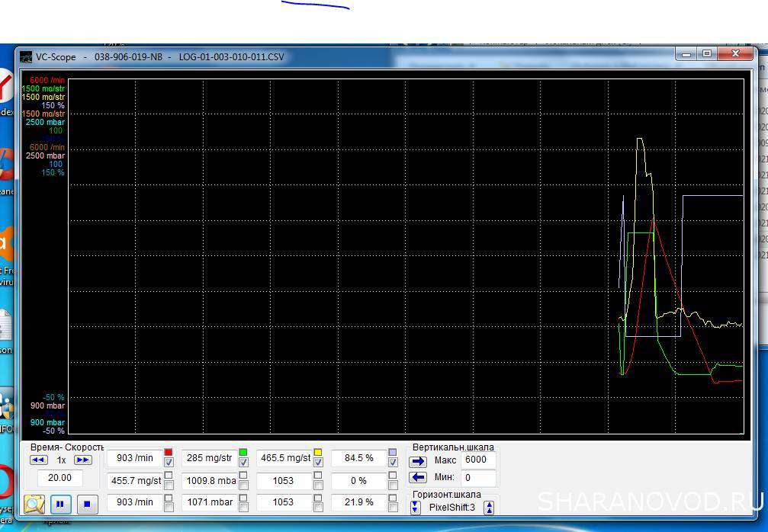The image size is (768, 532).
Task: Open log file with magnifier folder icon
Action: coord(34,504)
